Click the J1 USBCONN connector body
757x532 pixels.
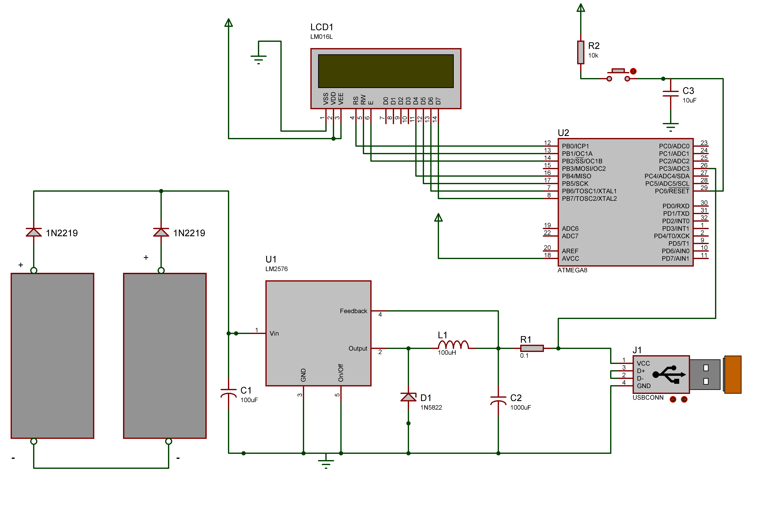[661, 374]
